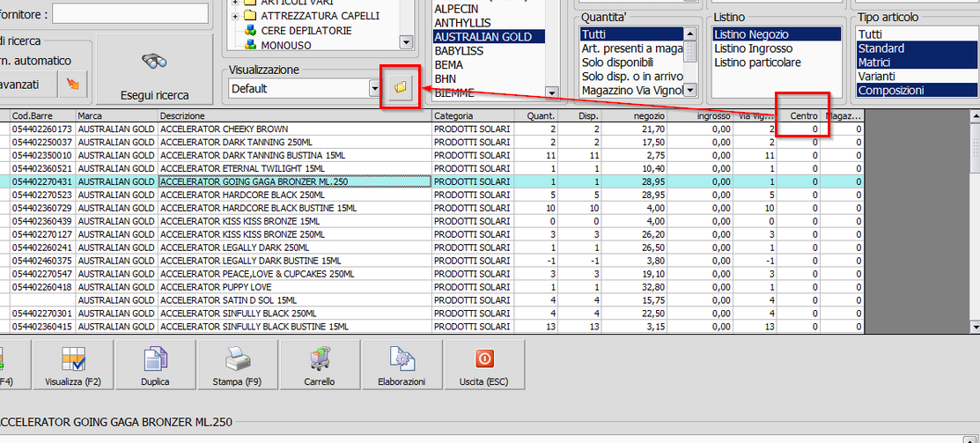980x443 pixels.
Task: Click the ingrosso column header
Action: coord(700,115)
